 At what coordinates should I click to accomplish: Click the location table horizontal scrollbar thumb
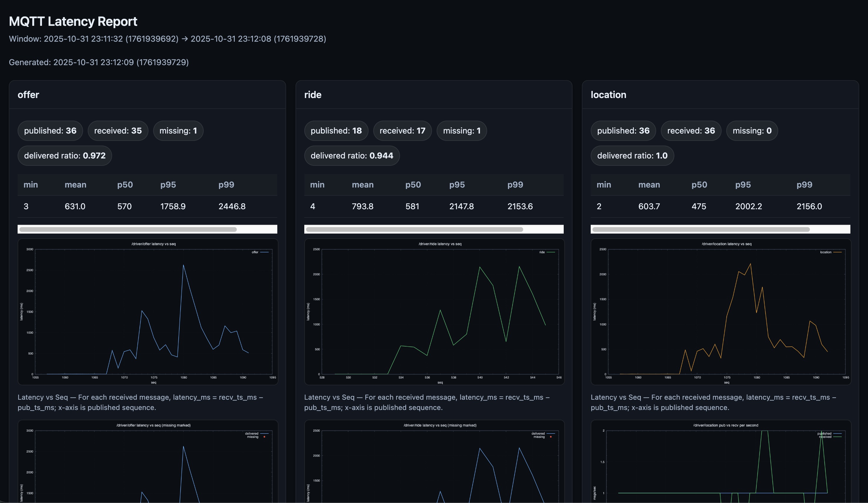pyautogui.click(x=701, y=229)
